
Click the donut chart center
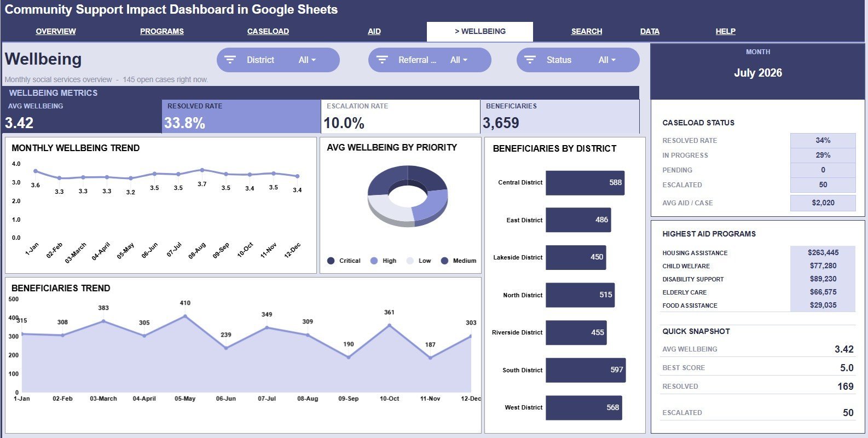[408, 195]
